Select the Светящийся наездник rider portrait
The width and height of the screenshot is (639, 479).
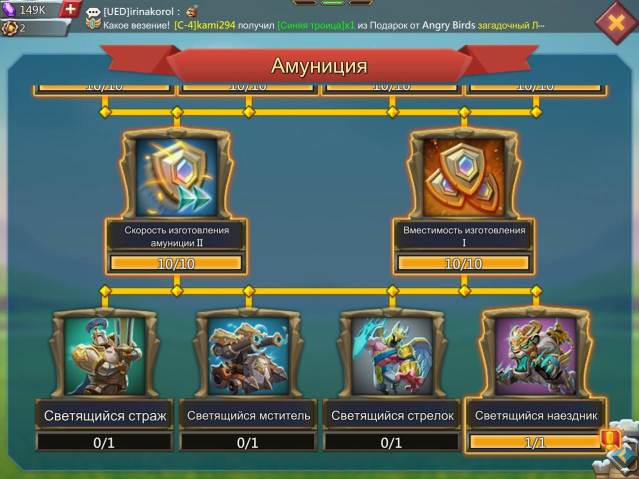click(536, 356)
